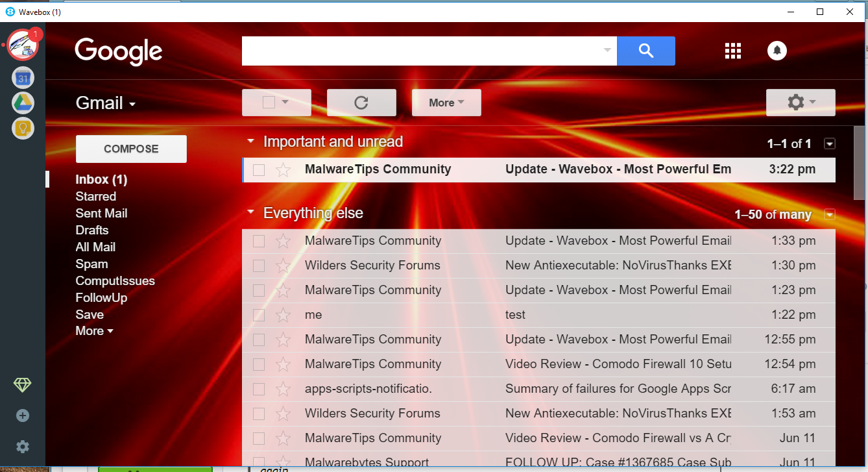Tick the checkbox for the 1:33 pm email

click(x=259, y=242)
